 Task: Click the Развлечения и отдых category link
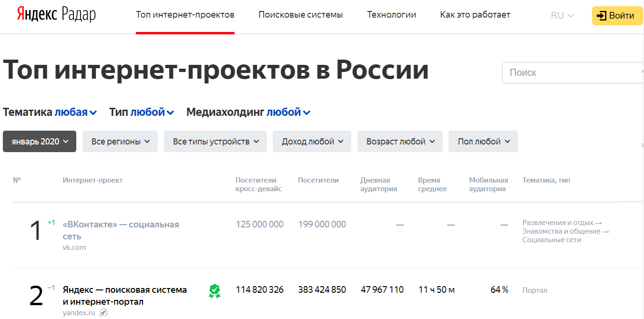click(x=562, y=223)
